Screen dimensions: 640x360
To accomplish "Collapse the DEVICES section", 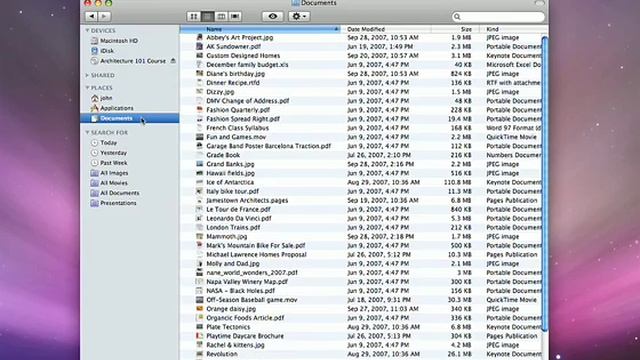I will pyautogui.click(x=87, y=31).
